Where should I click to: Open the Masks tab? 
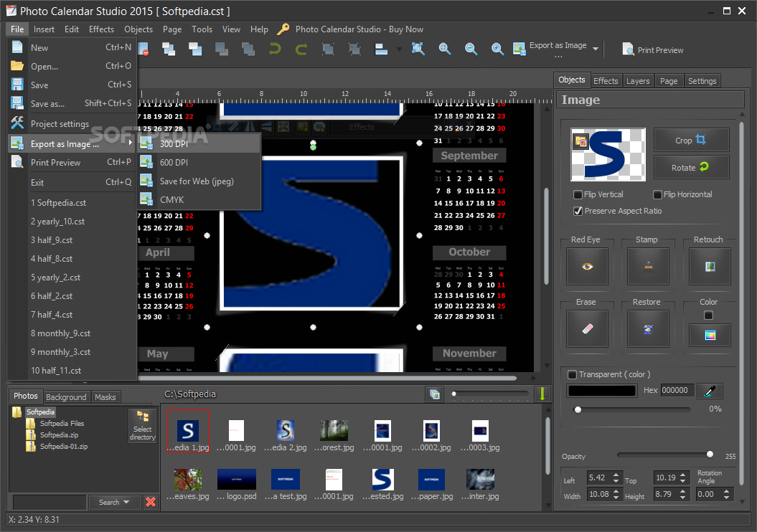[x=105, y=397]
